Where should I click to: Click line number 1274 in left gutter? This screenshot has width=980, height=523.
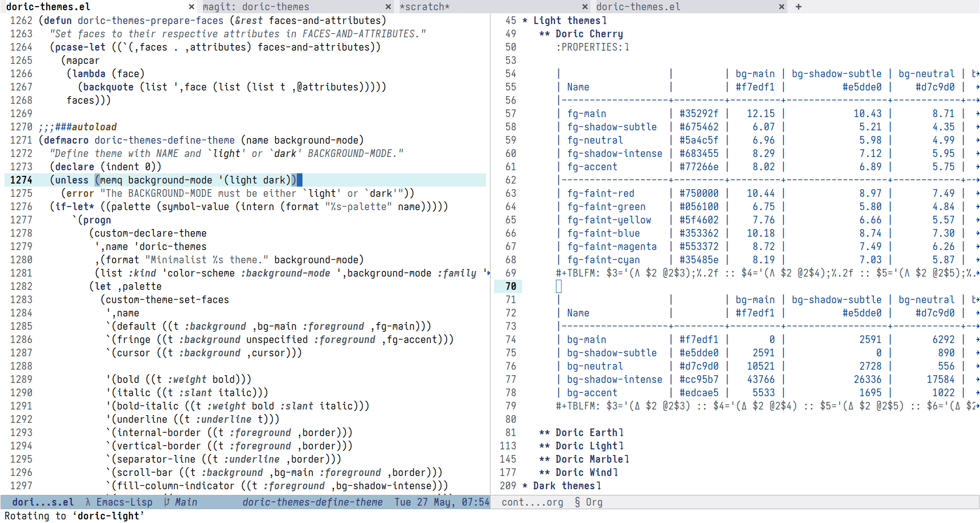[x=21, y=180]
